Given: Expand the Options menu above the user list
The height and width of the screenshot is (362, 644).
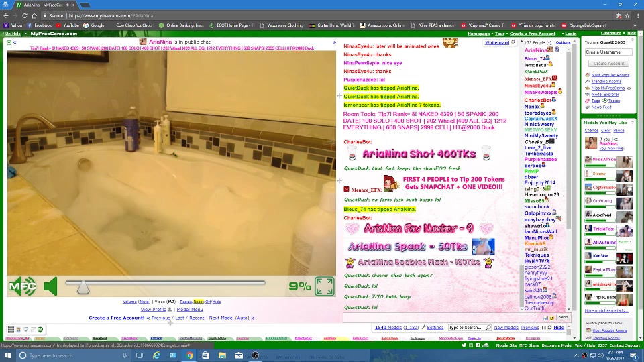Looking at the screenshot, I should (x=563, y=42).
